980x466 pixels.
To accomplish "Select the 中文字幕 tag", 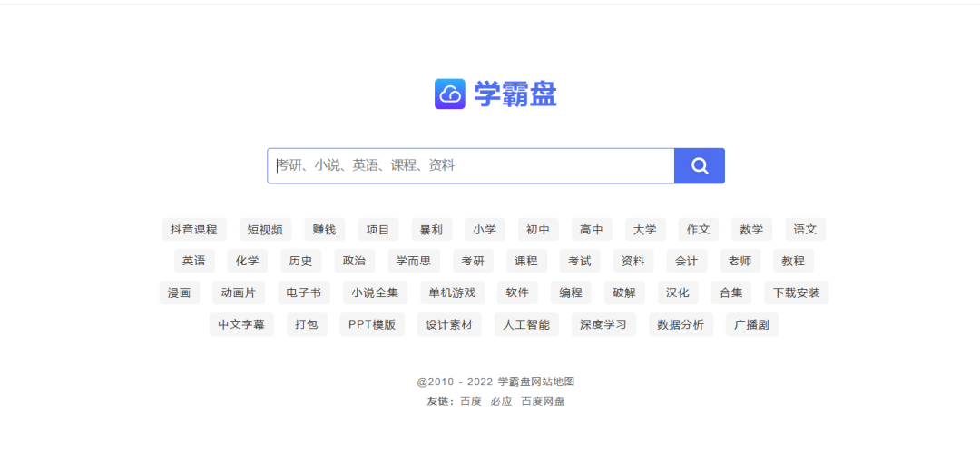I will click(241, 324).
